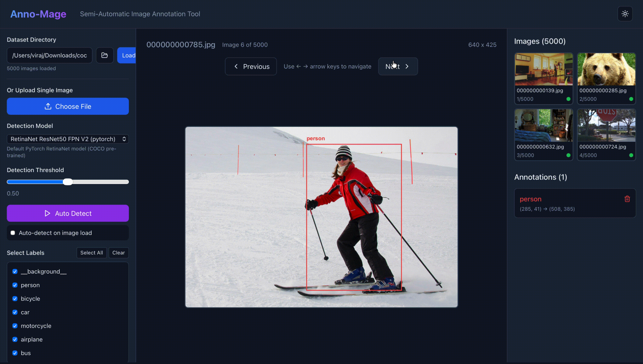The image size is (643, 364).
Task: Click the 640 x 425 dimensions text
Action: tap(482, 45)
